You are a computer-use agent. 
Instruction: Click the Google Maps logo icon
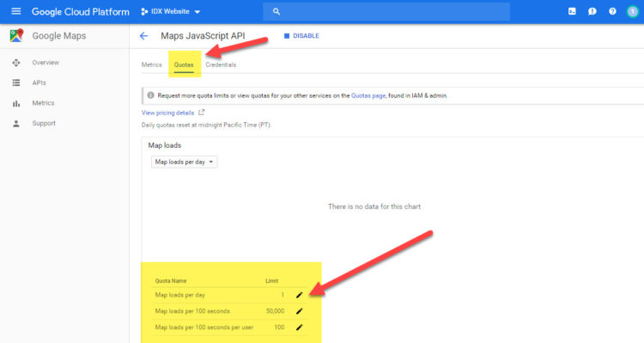(16, 36)
